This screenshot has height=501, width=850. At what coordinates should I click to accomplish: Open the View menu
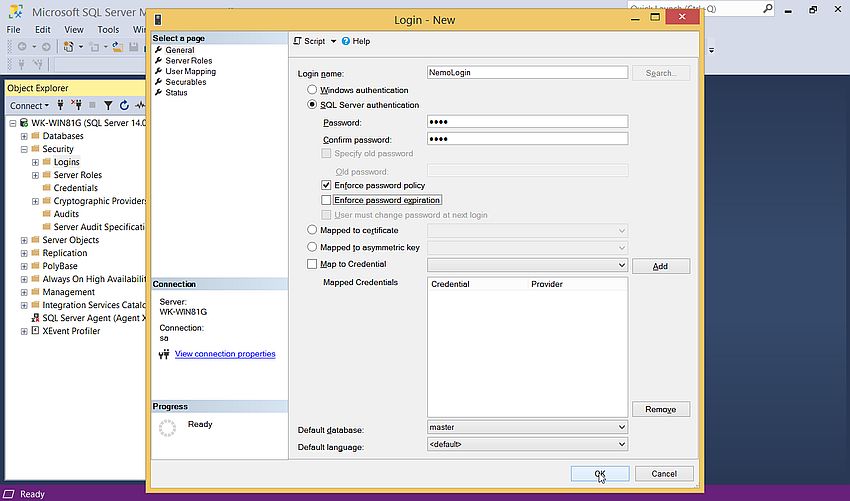74,30
